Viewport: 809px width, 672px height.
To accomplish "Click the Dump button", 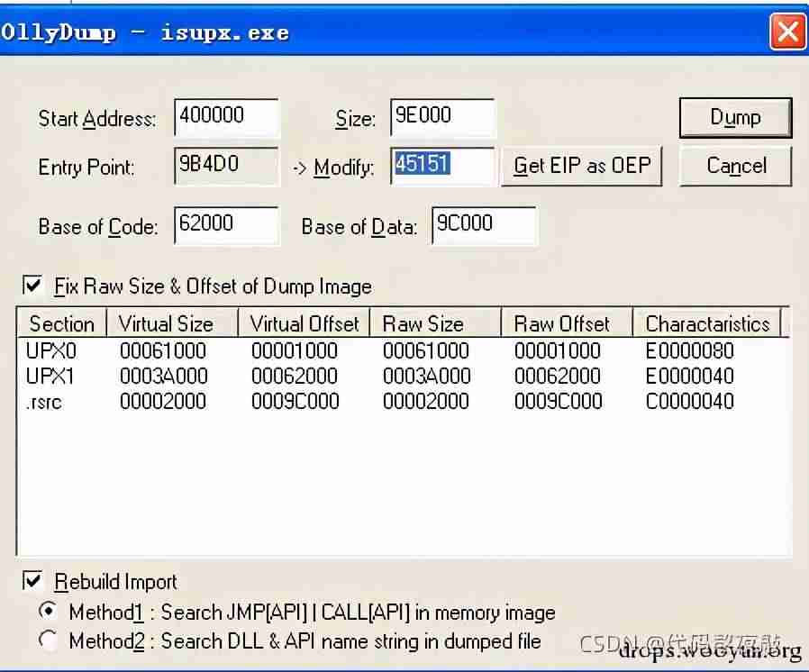I will point(735,118).
